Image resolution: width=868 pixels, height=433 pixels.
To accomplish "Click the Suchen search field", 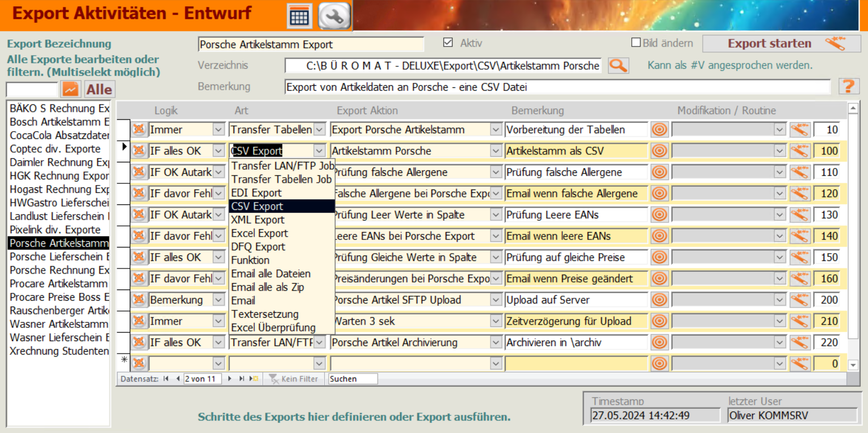I will pos(353,379).
